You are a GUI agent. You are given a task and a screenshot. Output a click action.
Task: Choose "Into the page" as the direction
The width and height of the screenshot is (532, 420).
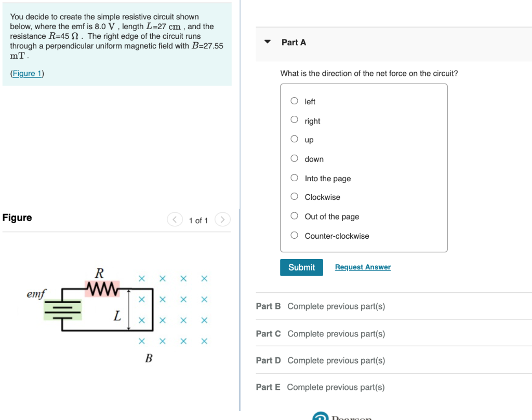(x=294, y=178)
